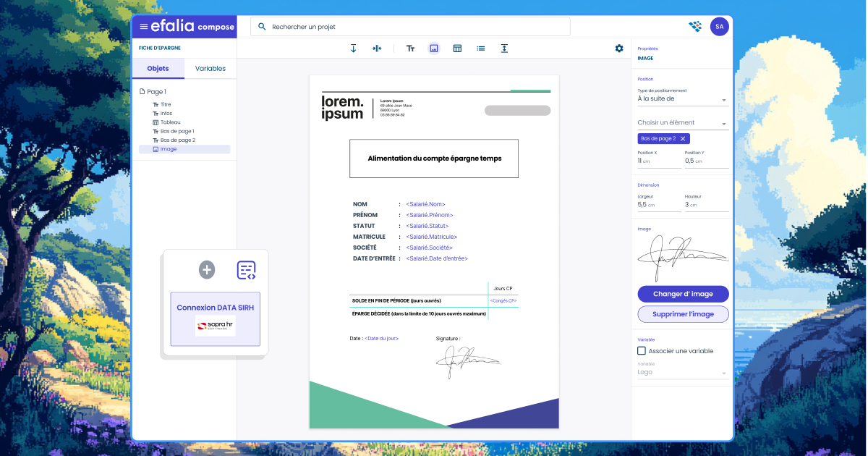Click the code document icon on the SIRH card
The image size is (868, 456).
[x=246, y=269]
